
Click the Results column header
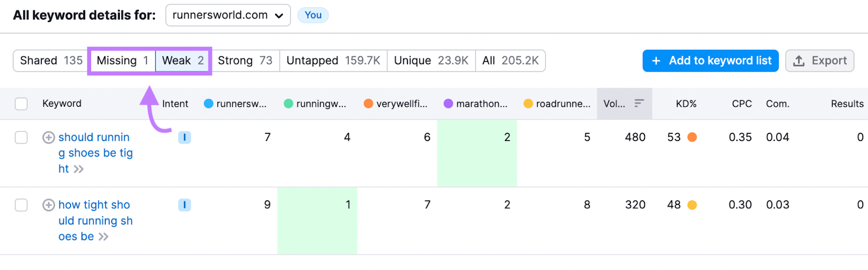847,104
